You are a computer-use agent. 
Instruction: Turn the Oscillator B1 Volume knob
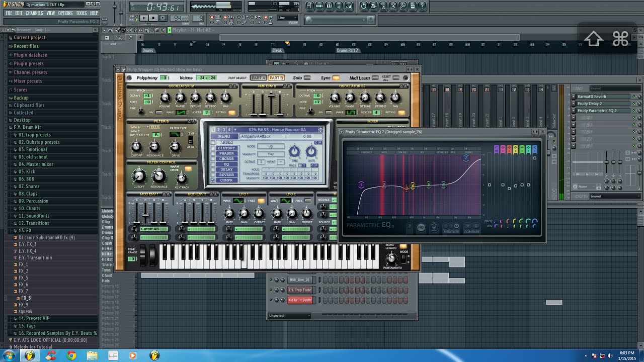tap(165, 97)
